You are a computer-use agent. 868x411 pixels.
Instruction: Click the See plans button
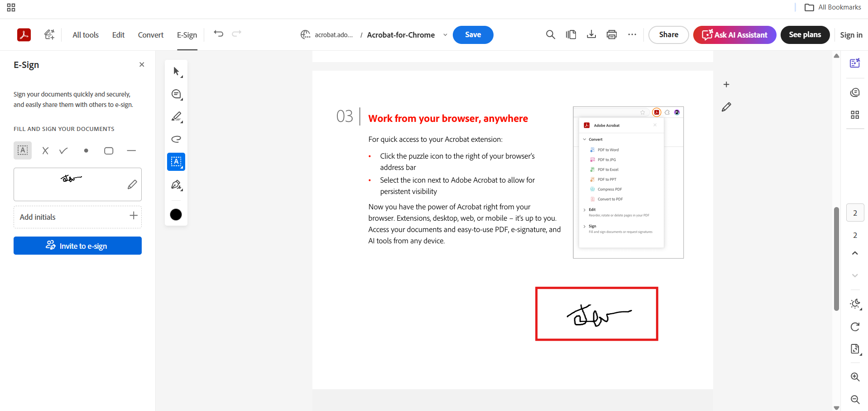click(x=805, y=35)
